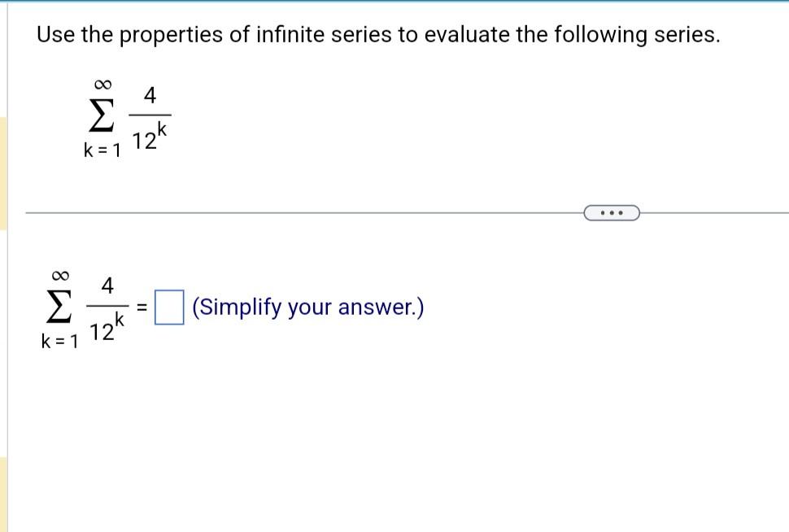Image resolution: width=789 pixels, height=532 pixels.
Task: Collapse the question section using the dots control
Action: click(611, 212)
